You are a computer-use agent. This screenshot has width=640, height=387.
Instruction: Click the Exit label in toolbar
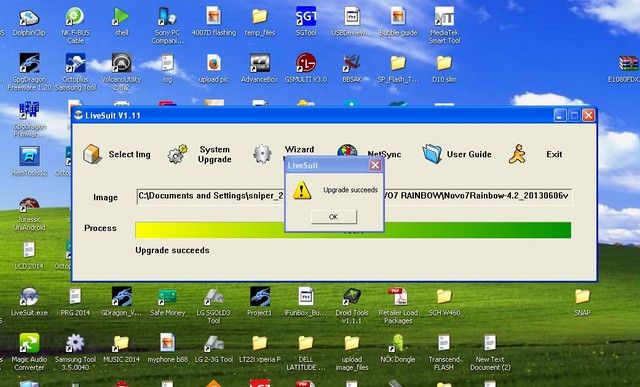point(554,154)
